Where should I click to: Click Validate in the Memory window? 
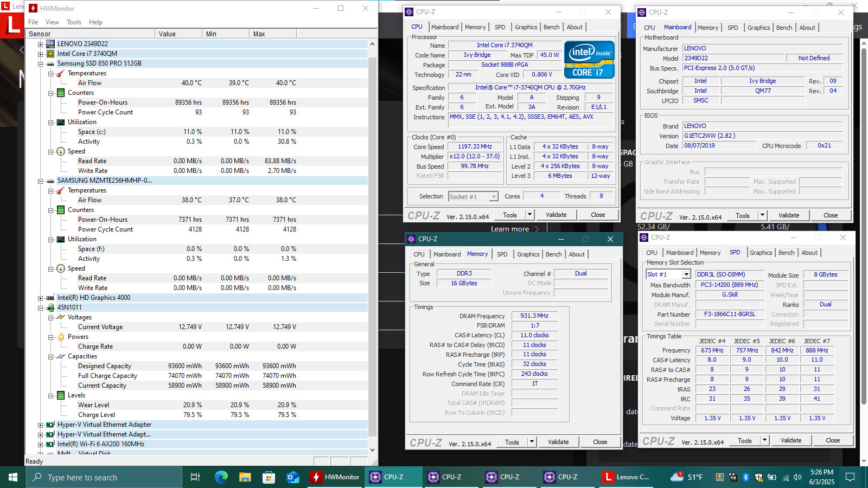(558, 442)
